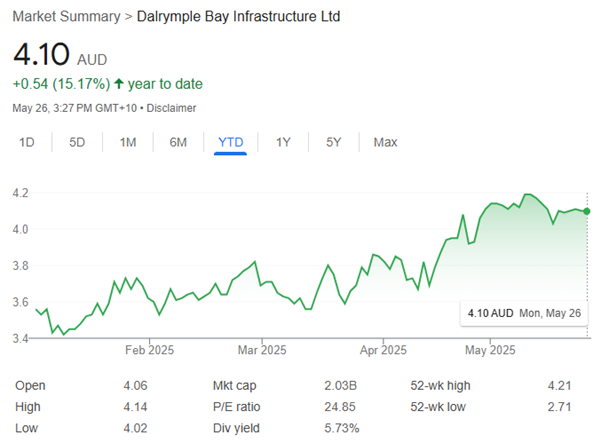Switch chart to 5Y range
This screenshot has height=443, width=601.
tap(334, 143)
